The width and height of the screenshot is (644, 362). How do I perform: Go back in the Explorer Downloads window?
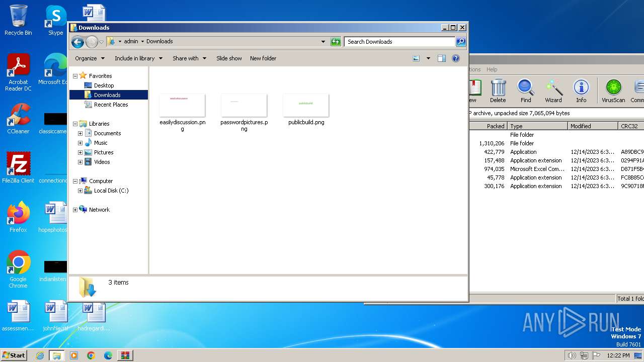77,42
